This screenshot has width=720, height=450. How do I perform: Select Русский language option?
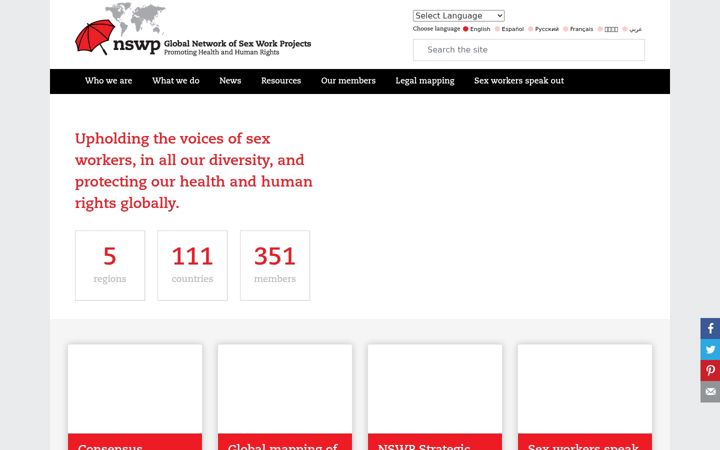click(544, 29)
